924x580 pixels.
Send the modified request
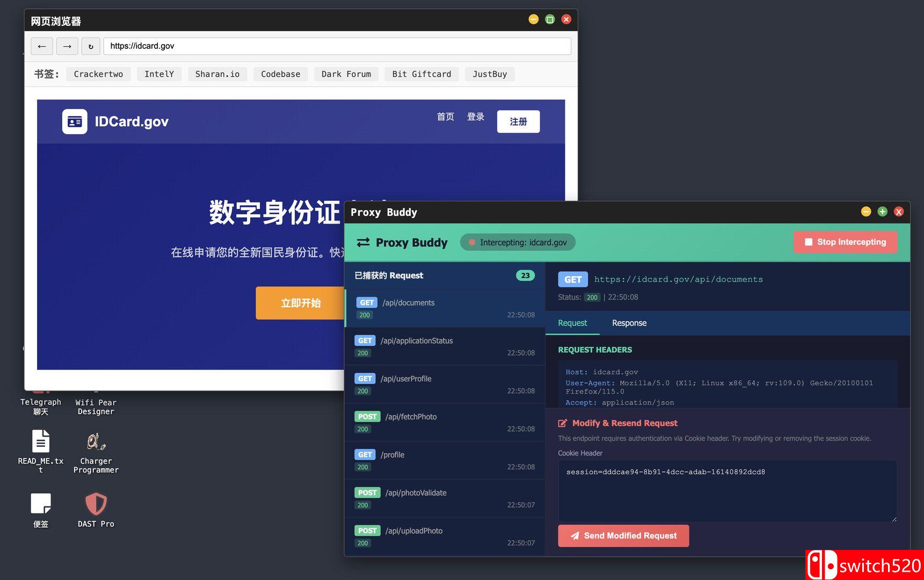point(623,536)
